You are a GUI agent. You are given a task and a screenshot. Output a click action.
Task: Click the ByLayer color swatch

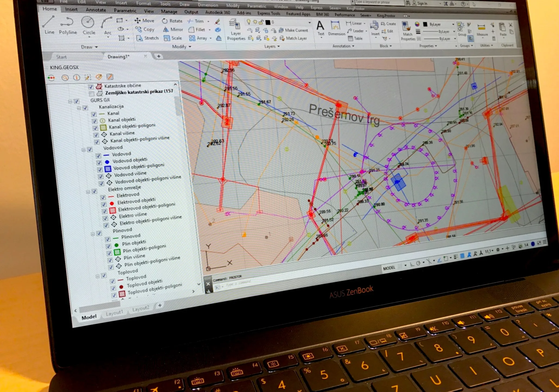point(425,24)
